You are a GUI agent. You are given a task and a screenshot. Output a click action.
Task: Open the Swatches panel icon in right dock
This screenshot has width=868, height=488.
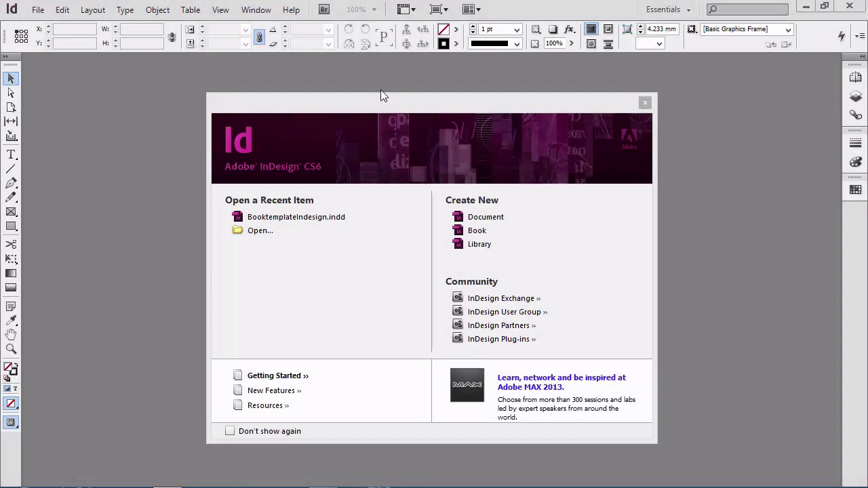[x=855, y=190]
